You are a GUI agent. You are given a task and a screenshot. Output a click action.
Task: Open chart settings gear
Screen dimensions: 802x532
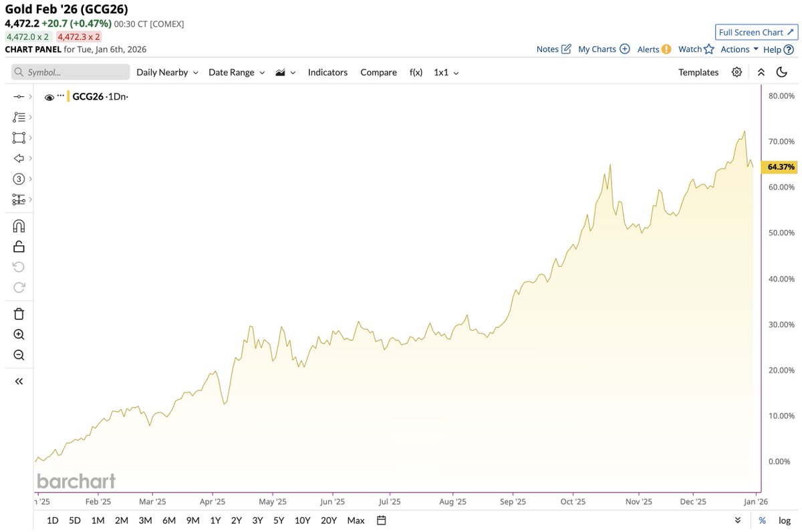737,72
